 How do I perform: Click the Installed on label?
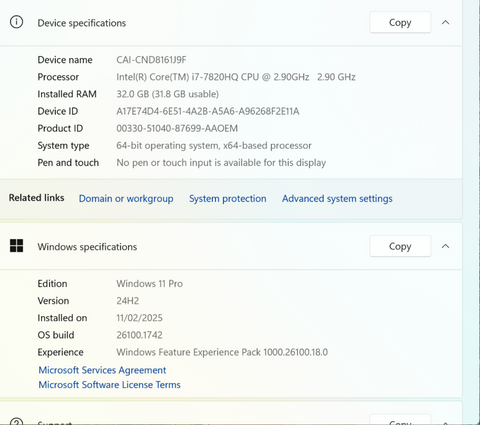[x=62, y=318]
